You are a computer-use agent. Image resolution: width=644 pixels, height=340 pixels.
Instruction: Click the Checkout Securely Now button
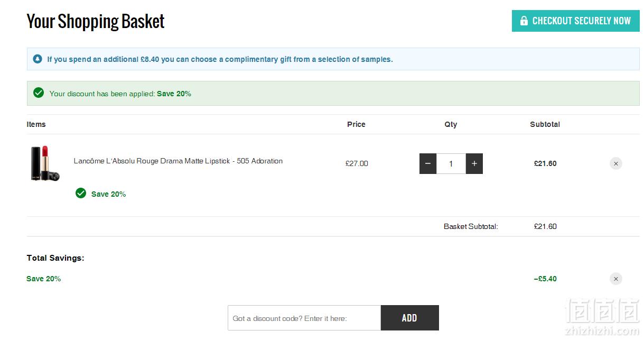click(575, 21)
